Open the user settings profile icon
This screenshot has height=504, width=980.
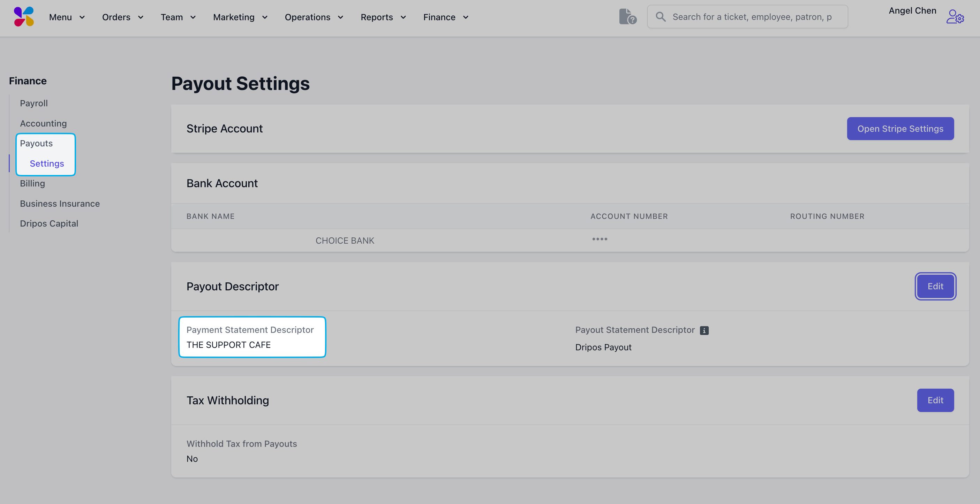[x=955, y=17]
